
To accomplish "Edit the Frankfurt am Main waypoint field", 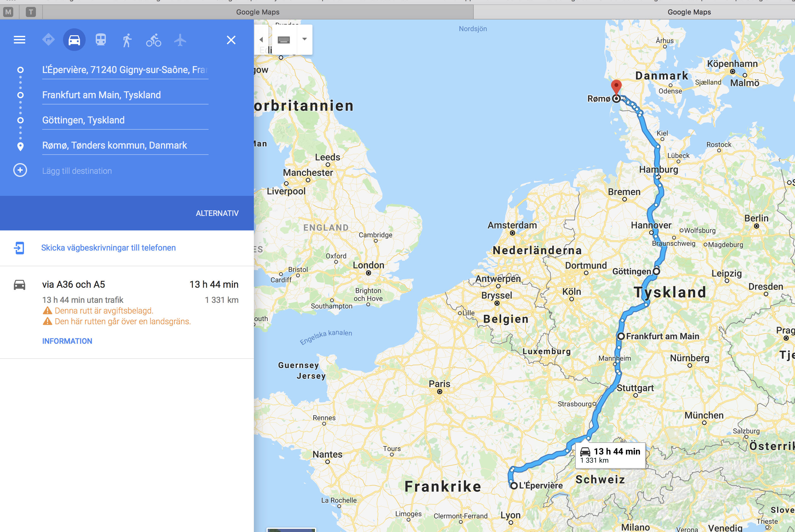I will pyautogui.click(x=125, y=95).
